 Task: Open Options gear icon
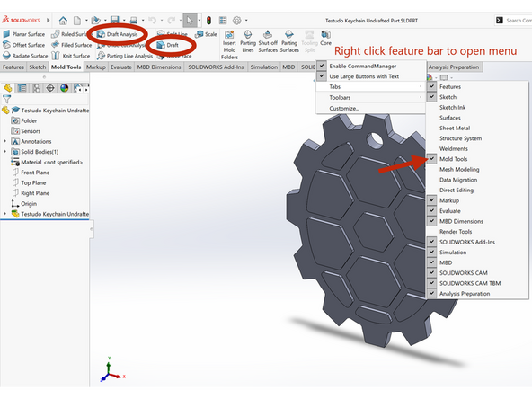(237, 21)
